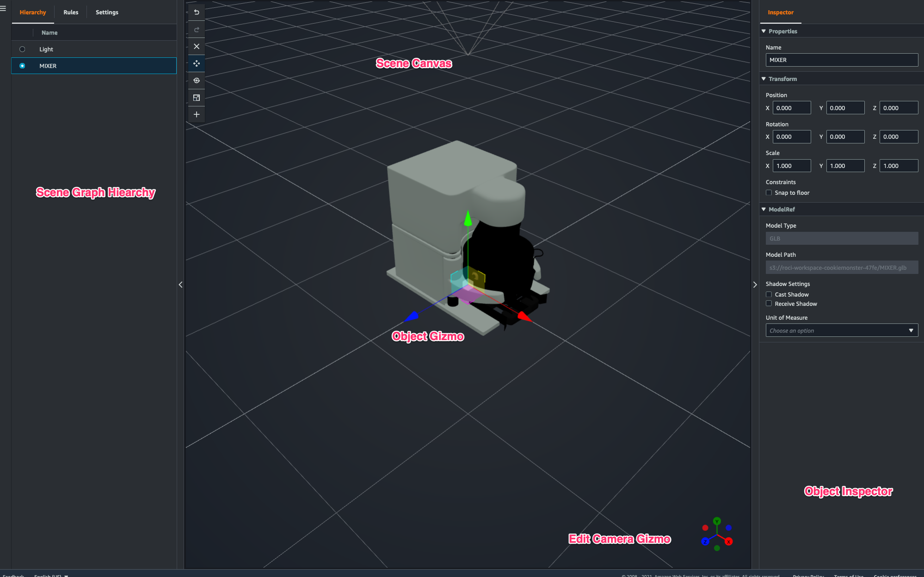The image size is (924, 577).
Task: Select the scale tool icon
Action: point(197,98)
